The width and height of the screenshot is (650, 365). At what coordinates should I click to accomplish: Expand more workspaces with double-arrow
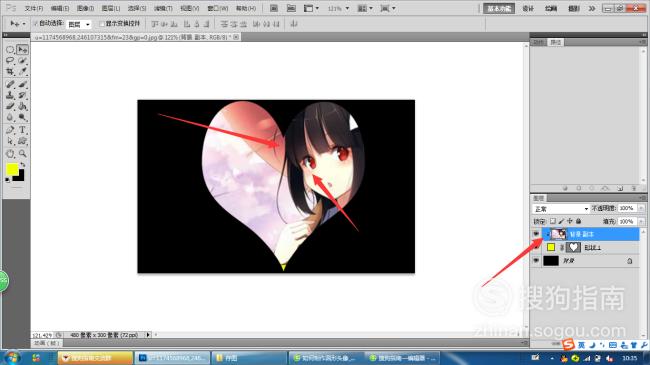(592, 8)
